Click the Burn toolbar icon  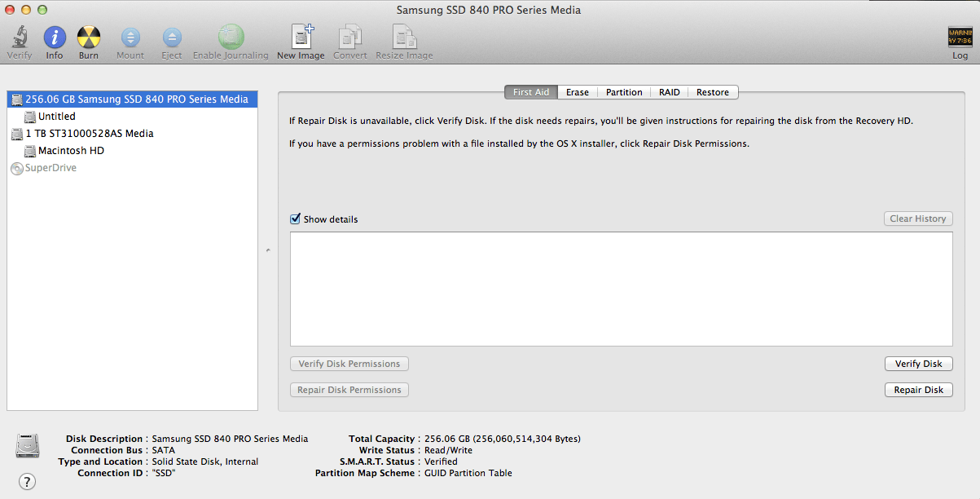[89, 38]
